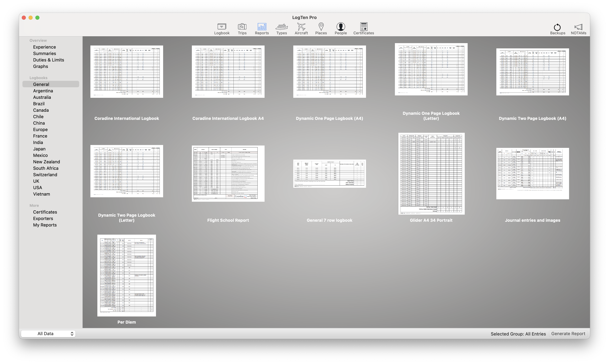Select the Vietnam logbooks category
This screenshot has width=609, height=364.
click(41, 194)
